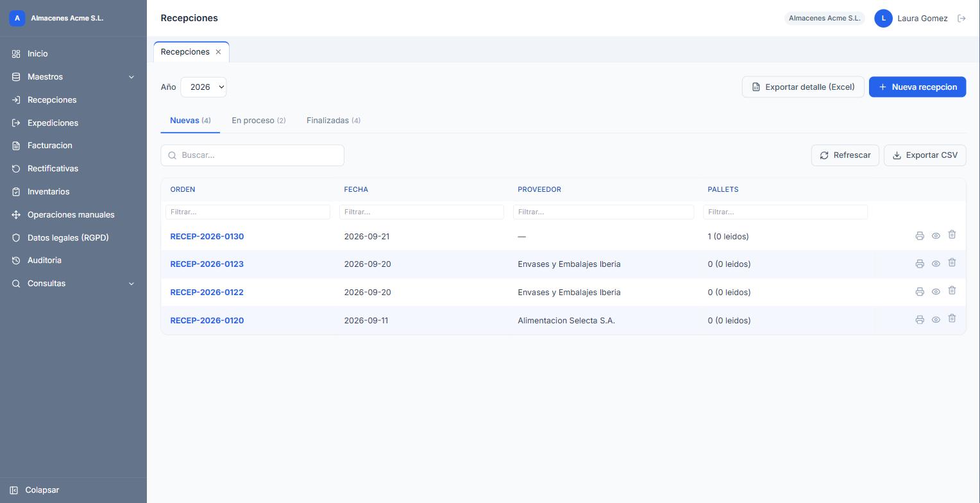Select the Nuevas tab

tap(190, 121)
